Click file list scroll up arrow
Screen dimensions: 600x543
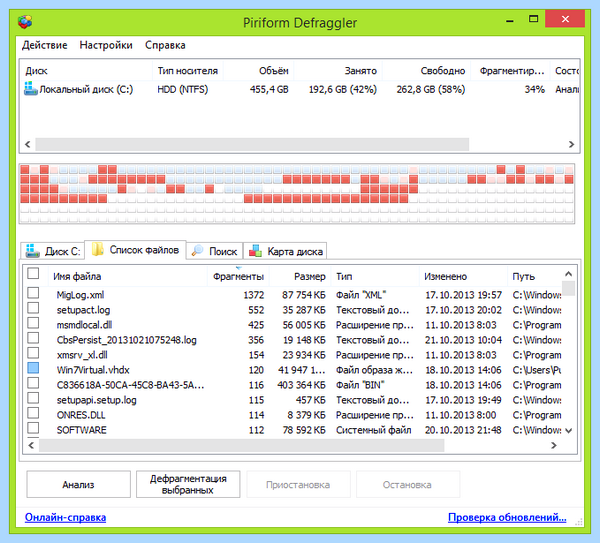pos(569,274)
